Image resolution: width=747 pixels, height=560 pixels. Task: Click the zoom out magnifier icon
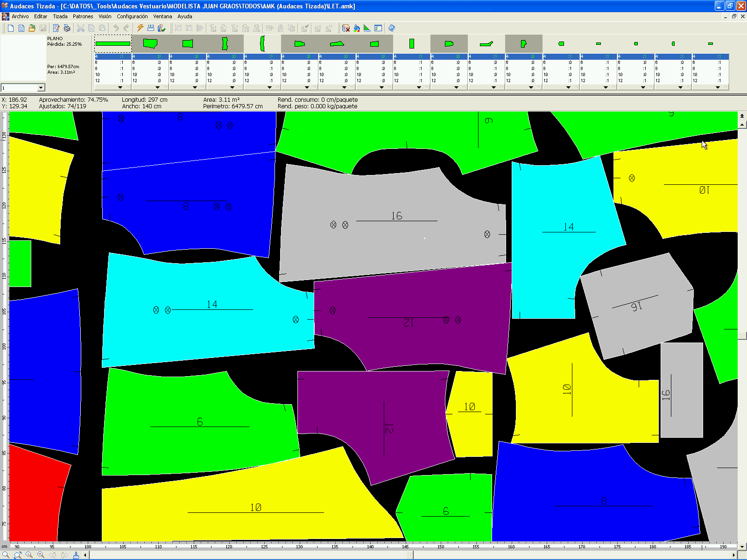pyautogui.click(x=41, y=555)
